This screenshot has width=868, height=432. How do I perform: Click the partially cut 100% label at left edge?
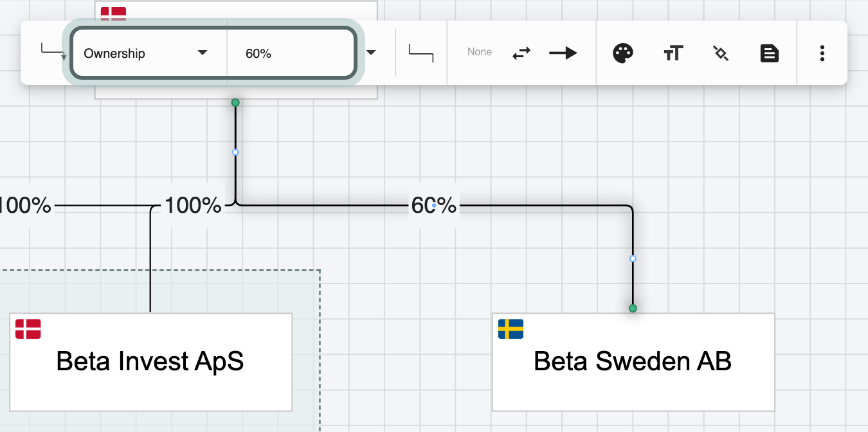(x=25, y=206)
